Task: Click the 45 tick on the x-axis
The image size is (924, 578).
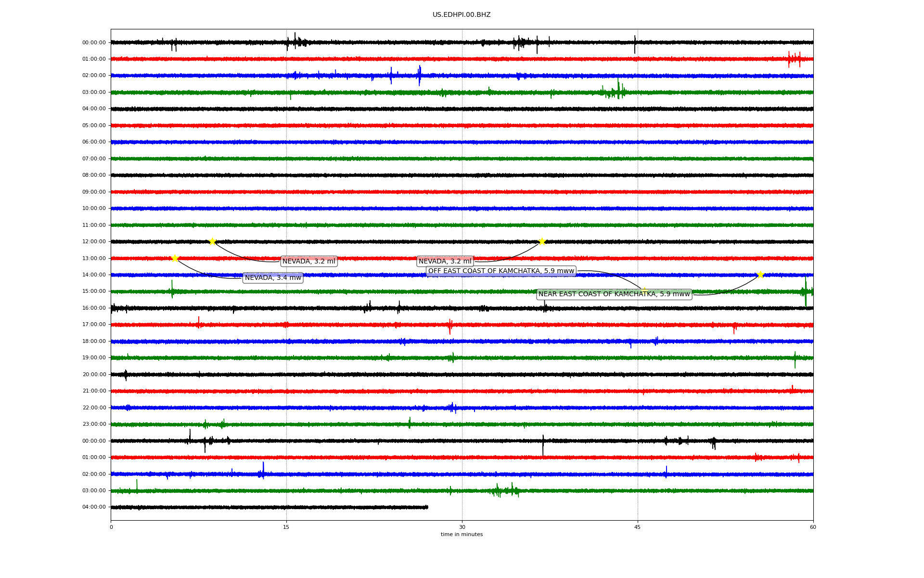Action: (637, 527)
